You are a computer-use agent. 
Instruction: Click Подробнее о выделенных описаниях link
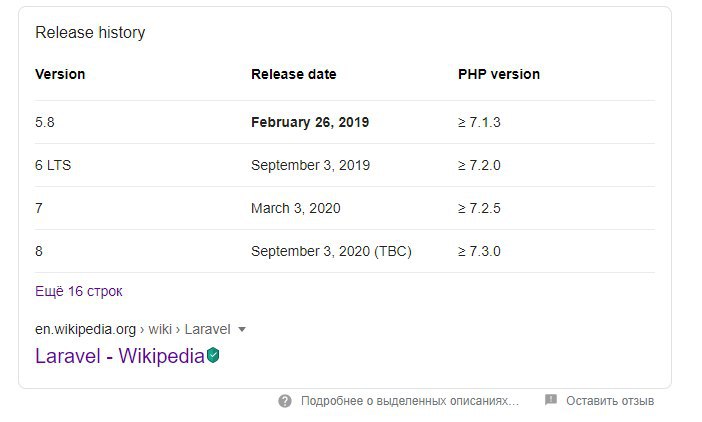pyautogui.click(x=410, y=401)
